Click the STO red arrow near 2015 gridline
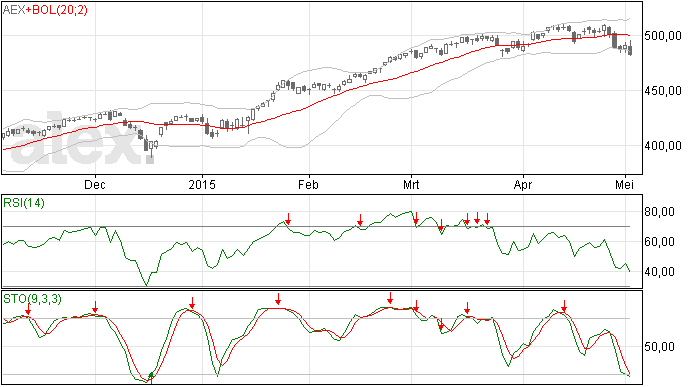 [192, 303]
